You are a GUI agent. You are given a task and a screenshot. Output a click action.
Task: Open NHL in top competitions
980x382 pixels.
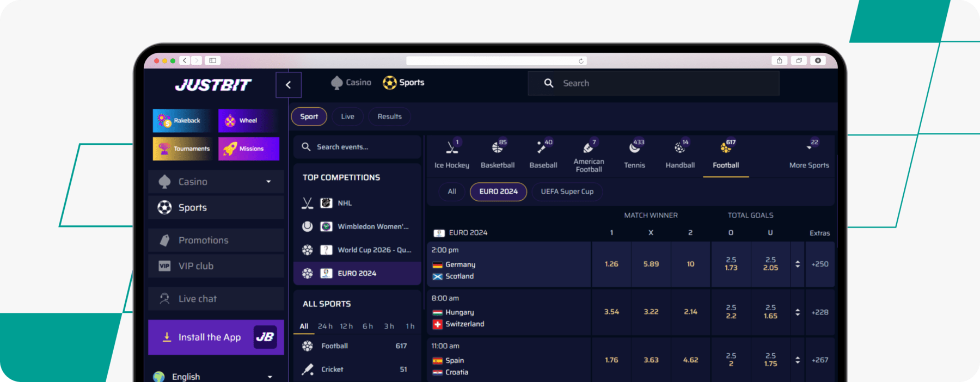point(357,203)
